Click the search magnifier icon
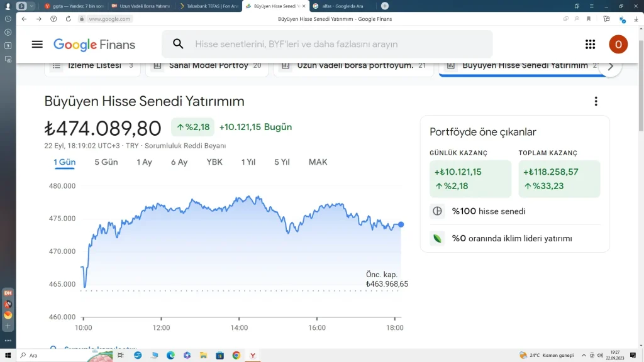The image size is (644, 362). coord(178,44)
